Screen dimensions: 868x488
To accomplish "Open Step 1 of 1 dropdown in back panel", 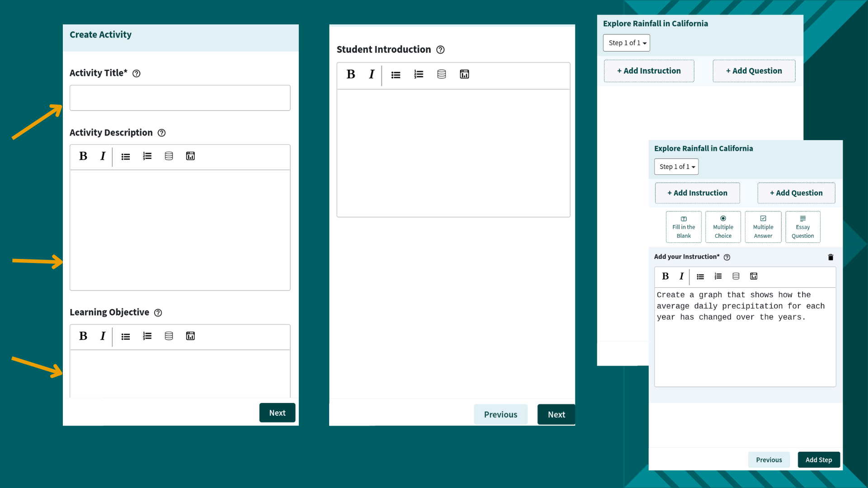I will pos(627,43).
